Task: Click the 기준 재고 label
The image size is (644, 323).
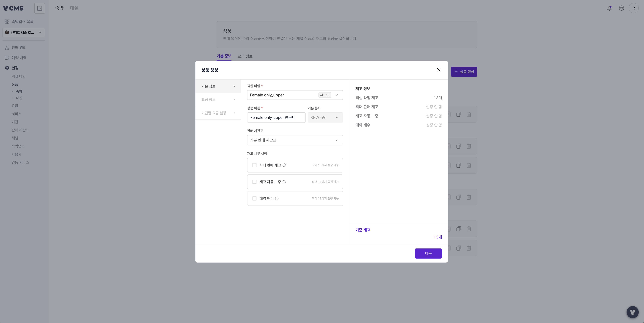Action: 363,230
